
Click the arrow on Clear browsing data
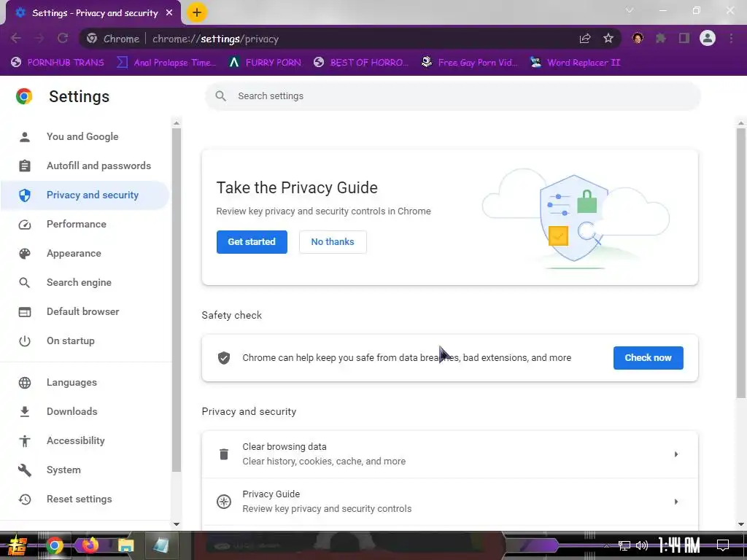pyautogui.click(x=676, y=454)
